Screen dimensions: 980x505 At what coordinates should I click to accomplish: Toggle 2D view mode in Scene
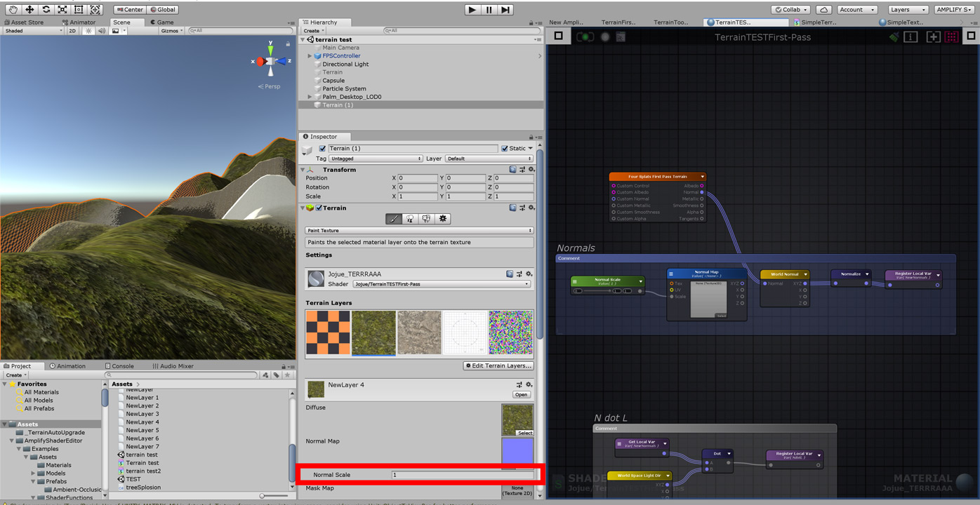point(72,31)
